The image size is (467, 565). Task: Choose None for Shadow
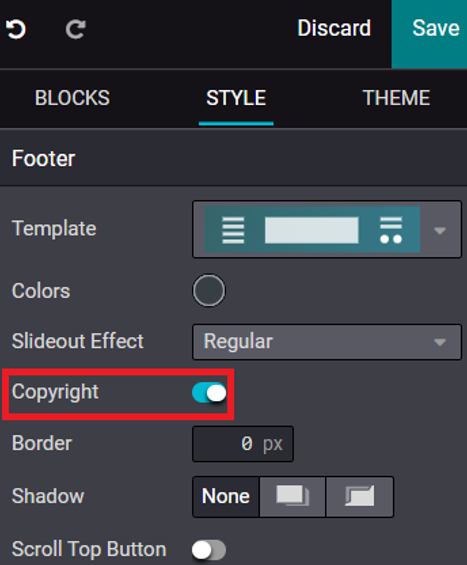click(226, 497)
